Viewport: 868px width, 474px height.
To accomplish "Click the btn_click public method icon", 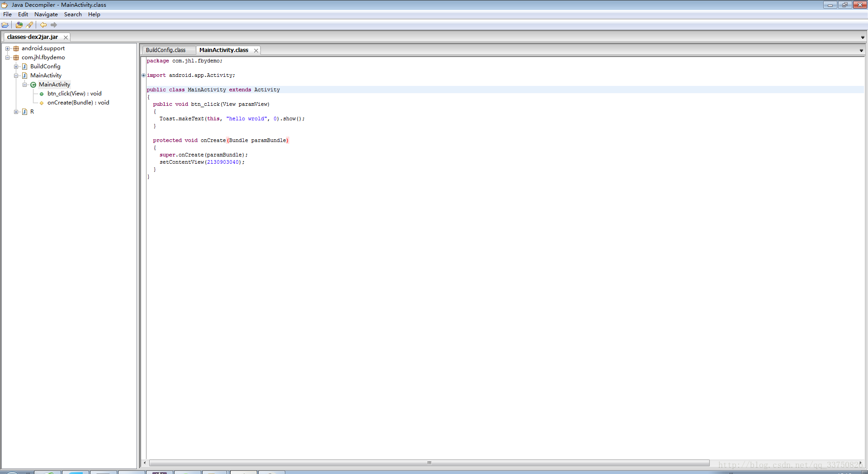I will (42, 94).
